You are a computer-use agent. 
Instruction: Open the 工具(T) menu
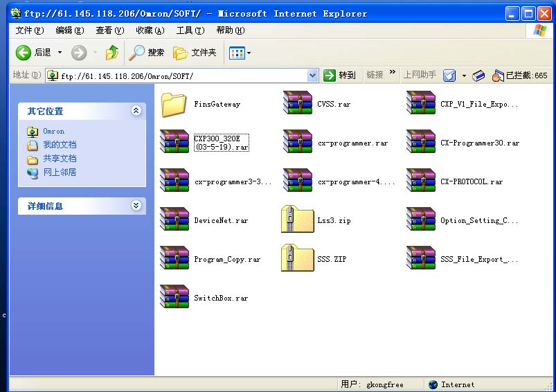[x=190, y=30]
